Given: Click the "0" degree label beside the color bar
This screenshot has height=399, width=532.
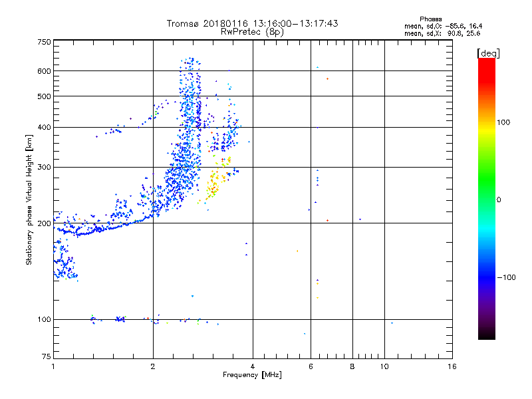Looking at the screenshot, I should pyautogui.click(x=499, y=200).
